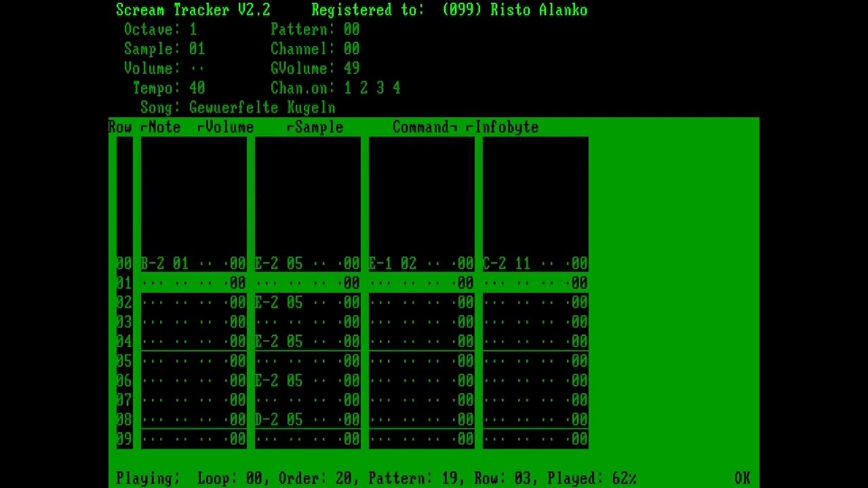Screen dimensions: 868x488
Task: Click row number 09
Action: [124, 440]
